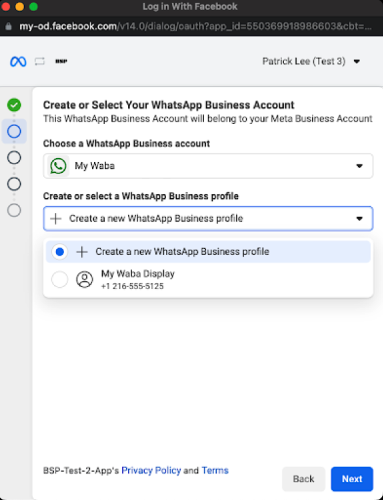The height and width of the screenshot is (500, 383).
Task: Open the Patrick Lee (Test 3) account dropdown
Action: [311, 61]
